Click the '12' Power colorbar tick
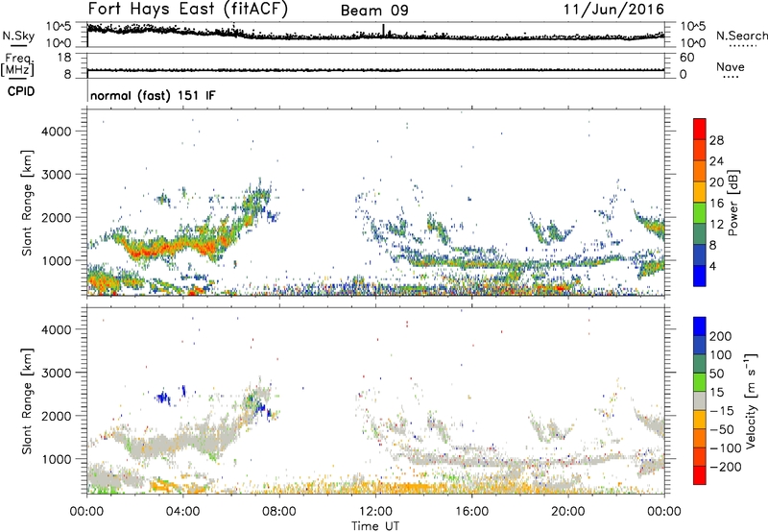 (716, 225)
